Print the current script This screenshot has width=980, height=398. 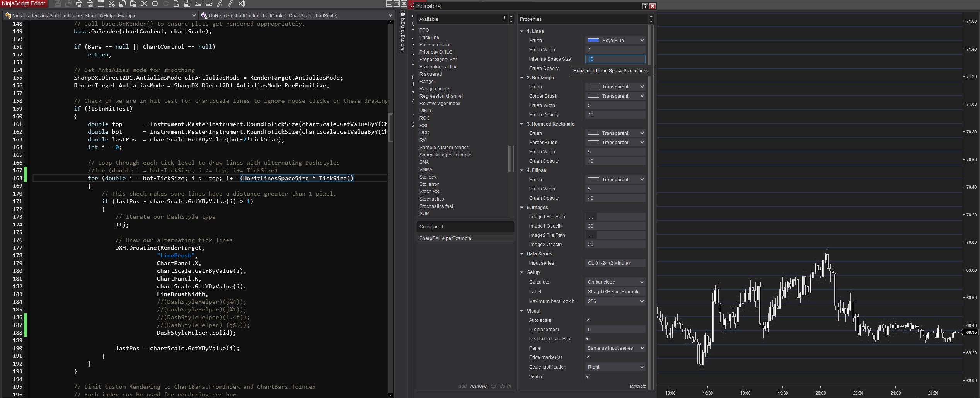point(79,3)
